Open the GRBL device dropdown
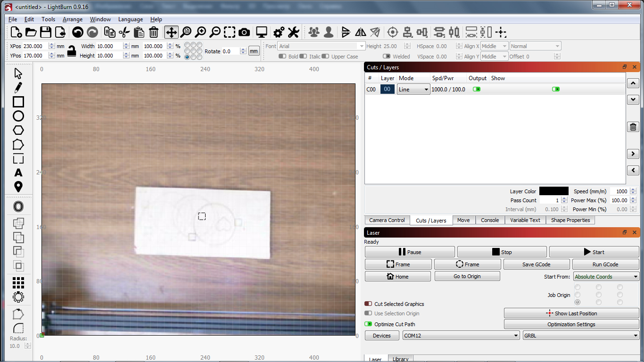Image resolution: width=644 pixels, height=362 pixels. click(581, 336)
